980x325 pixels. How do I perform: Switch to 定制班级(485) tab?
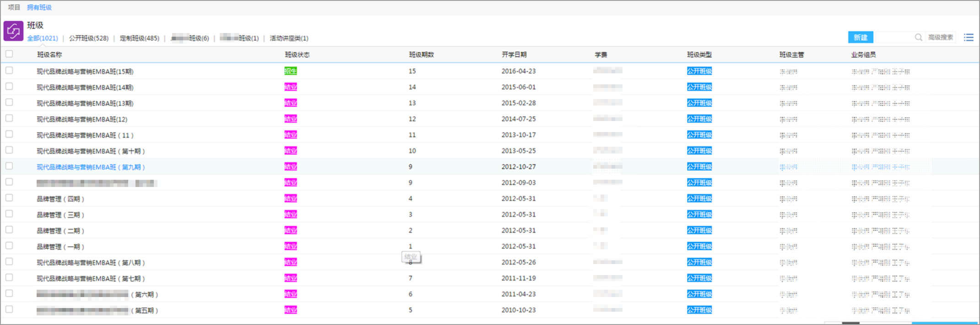click(140, 38)
